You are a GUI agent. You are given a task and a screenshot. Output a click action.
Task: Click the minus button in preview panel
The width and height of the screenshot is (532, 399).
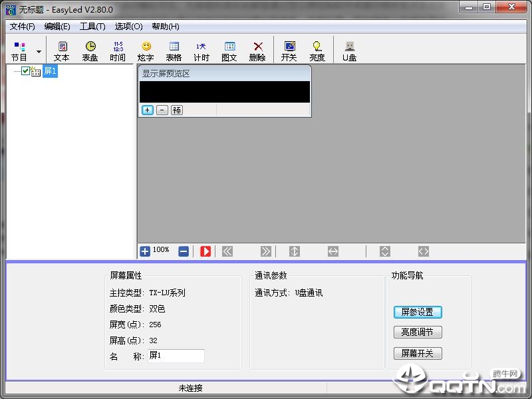pos(162,110)
